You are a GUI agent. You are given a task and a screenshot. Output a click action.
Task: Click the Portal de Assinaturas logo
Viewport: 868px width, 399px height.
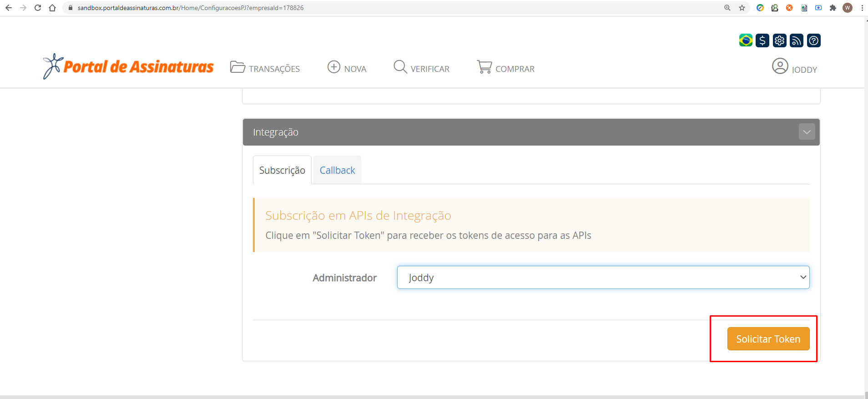[x=128, y=67]
